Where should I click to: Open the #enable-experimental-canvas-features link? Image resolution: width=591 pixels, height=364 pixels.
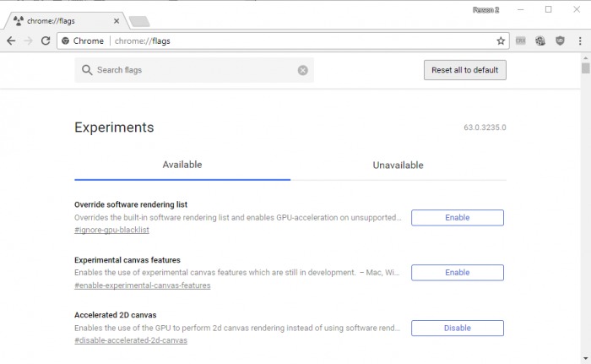click(x=142, y=285)
